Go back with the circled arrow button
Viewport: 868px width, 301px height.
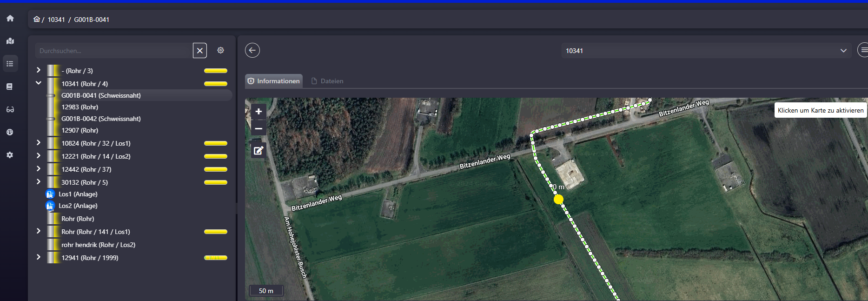pyautogui.click(x=252, y=50)
